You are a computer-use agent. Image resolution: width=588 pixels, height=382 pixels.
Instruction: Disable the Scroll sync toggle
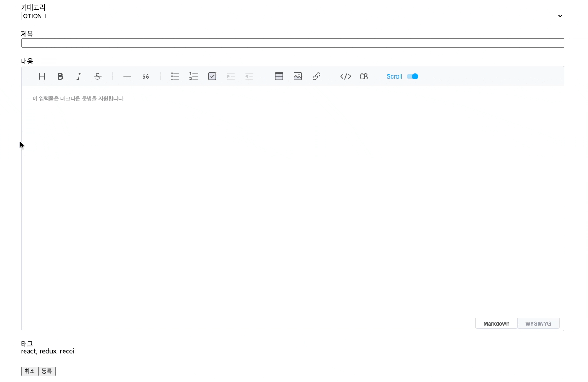[412, 76]
